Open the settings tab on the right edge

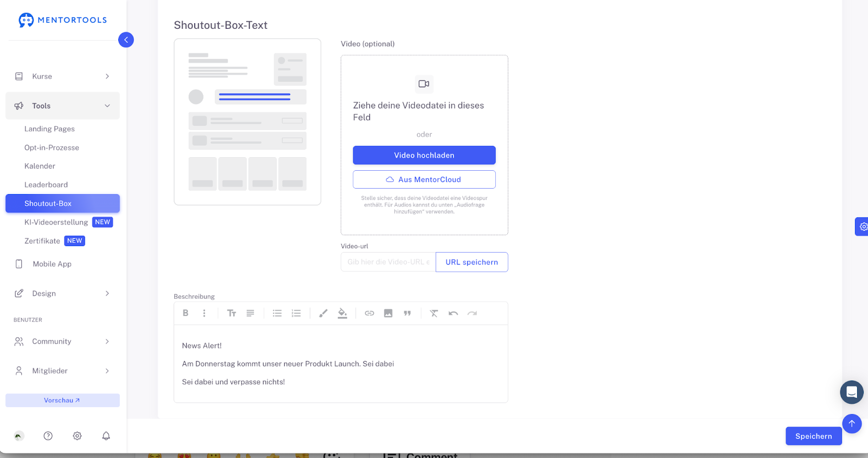pyautogui.click(x=862, y=227)
